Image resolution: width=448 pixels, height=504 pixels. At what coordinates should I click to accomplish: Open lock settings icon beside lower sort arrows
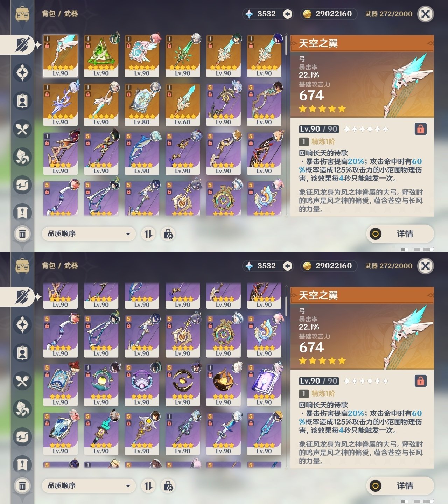pos(168,485)
